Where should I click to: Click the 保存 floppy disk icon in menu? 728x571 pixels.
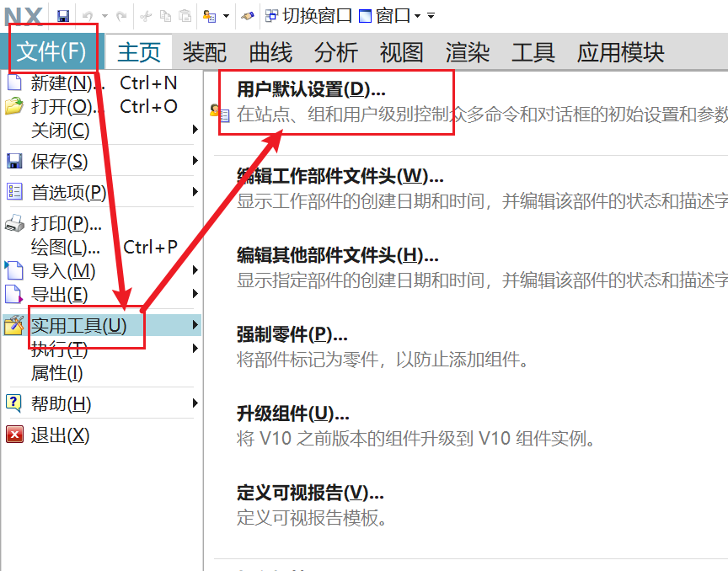click(14, 161)
